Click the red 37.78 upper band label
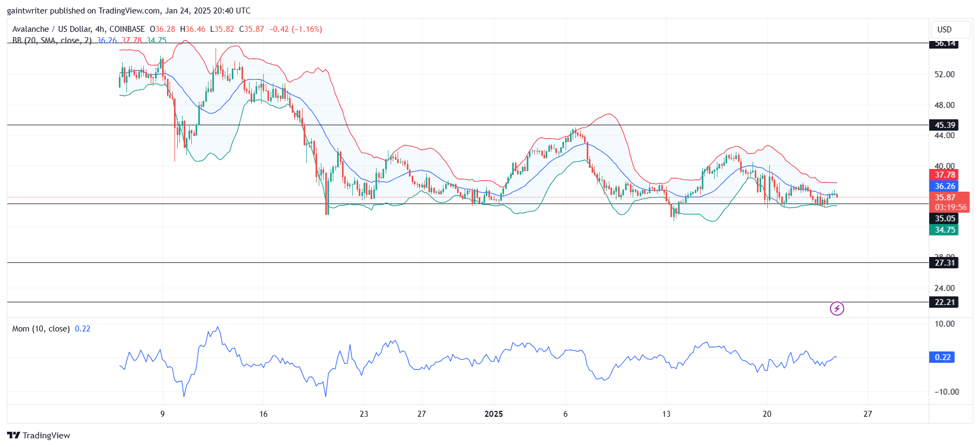980x447 pixels. click(x=944, y=175)
